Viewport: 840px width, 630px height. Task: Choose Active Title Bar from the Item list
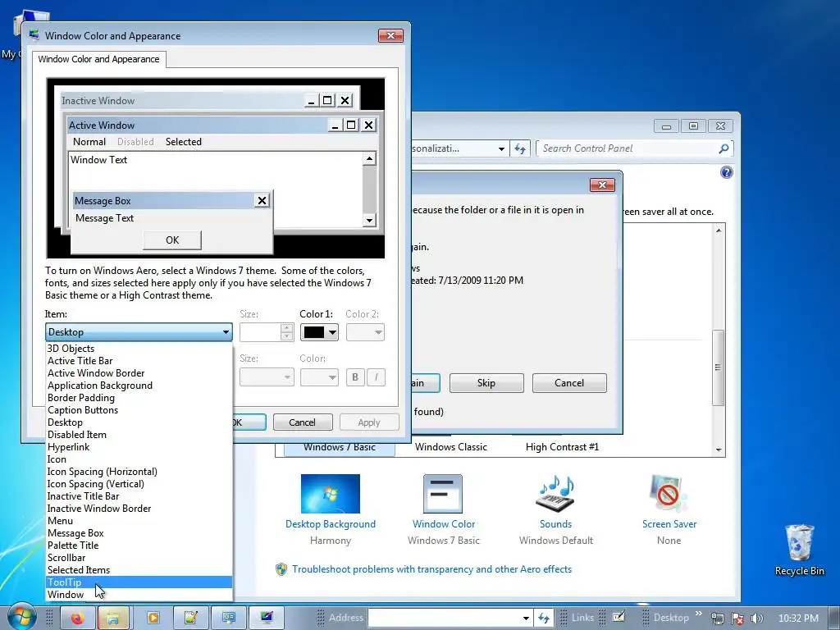[x=139, y=361]
